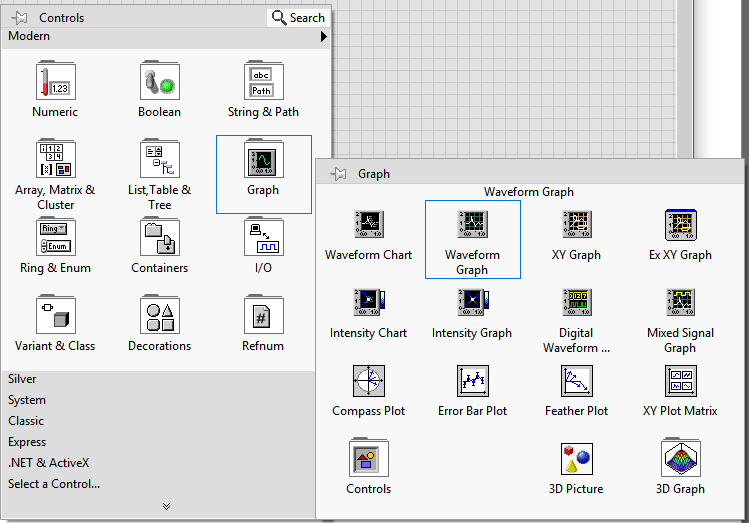Open the Classic palette category
Viewport: 749px width, 523px height.
coord(26,421)
